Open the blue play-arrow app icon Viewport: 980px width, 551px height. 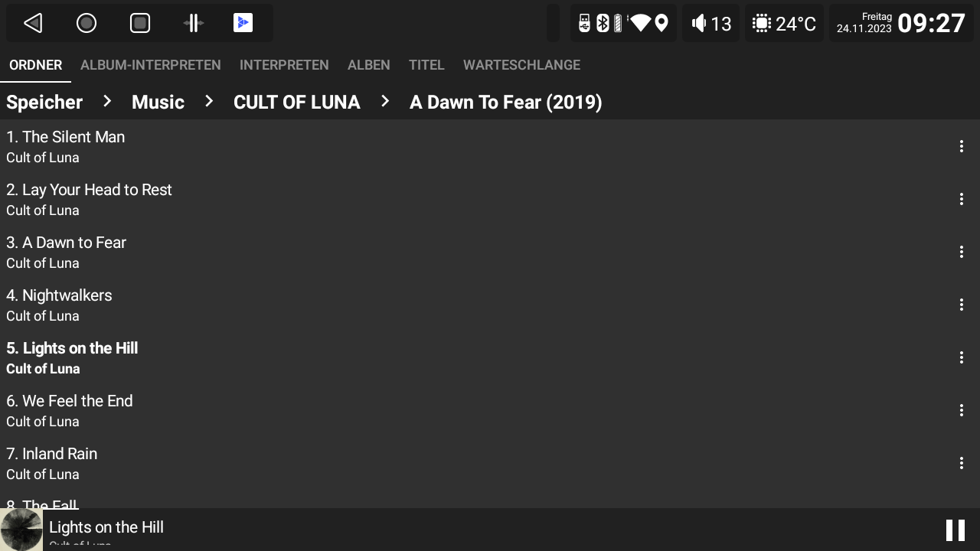pyautogui.click(x=243, y=23)
